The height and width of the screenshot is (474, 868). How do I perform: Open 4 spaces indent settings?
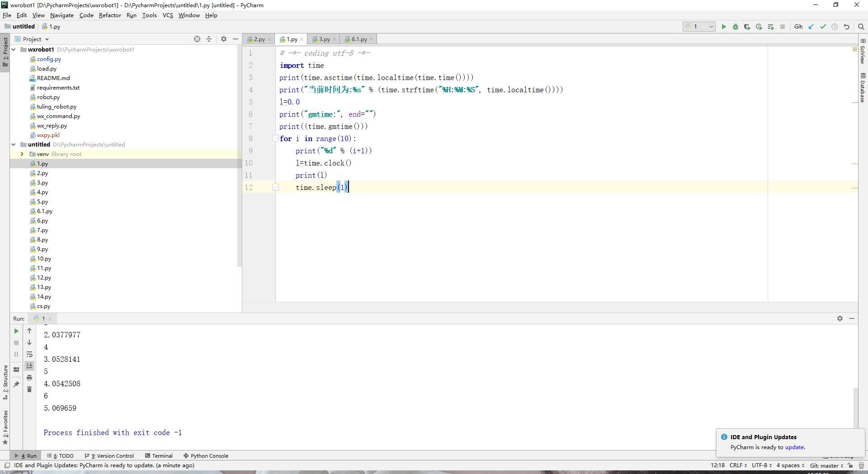click(790, 465)
